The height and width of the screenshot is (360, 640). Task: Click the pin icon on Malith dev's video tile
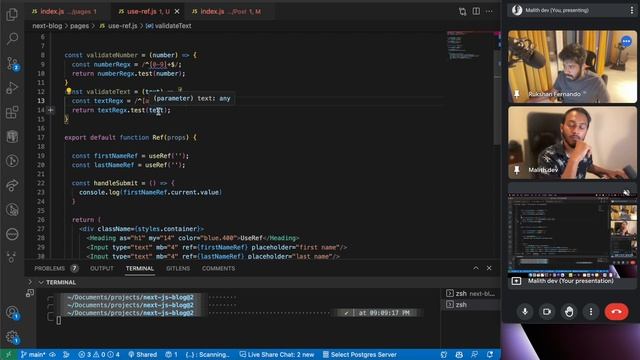[x=517, y=170]
